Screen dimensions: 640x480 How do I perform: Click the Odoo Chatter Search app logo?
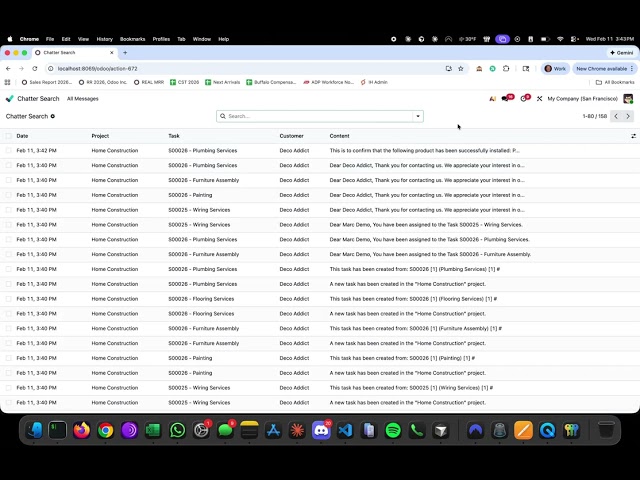tap(9, 99)
